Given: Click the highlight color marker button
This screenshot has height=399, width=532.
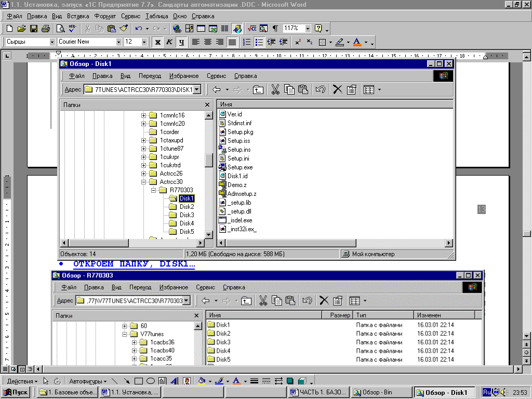Looking at the screenshot, I should coord(339,42).
